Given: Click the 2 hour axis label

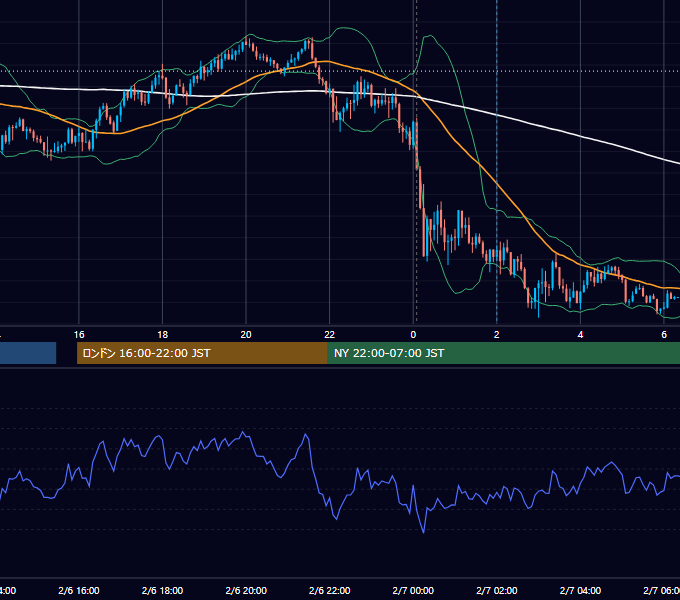Looking at the screenshot, I should [x=497, y=335].
